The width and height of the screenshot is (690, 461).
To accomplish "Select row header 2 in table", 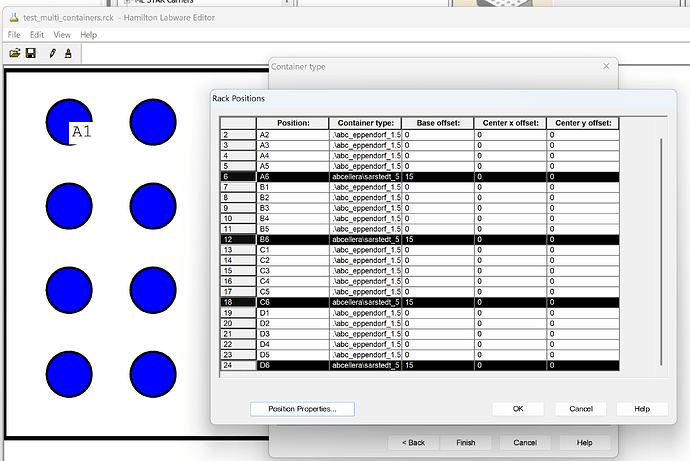I will point(238,135).
